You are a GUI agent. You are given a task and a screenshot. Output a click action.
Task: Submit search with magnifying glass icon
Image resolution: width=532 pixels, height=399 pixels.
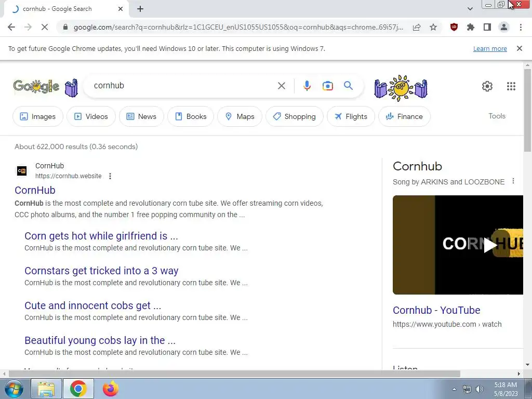tap(348, 86)
